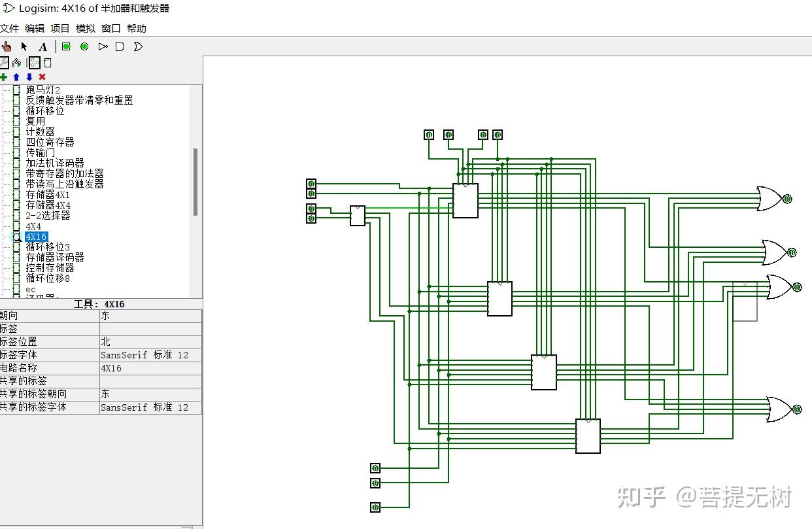Toggle the top-left input pin in the canvas
Viewport: 812px width, 529px height.
click(311, 184)
